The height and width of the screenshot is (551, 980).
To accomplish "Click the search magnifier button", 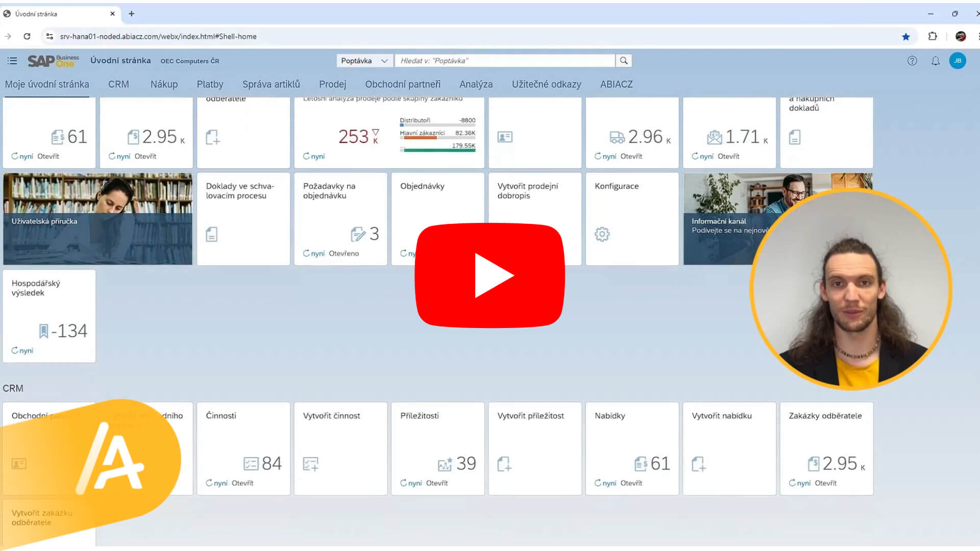I will 624,61.
